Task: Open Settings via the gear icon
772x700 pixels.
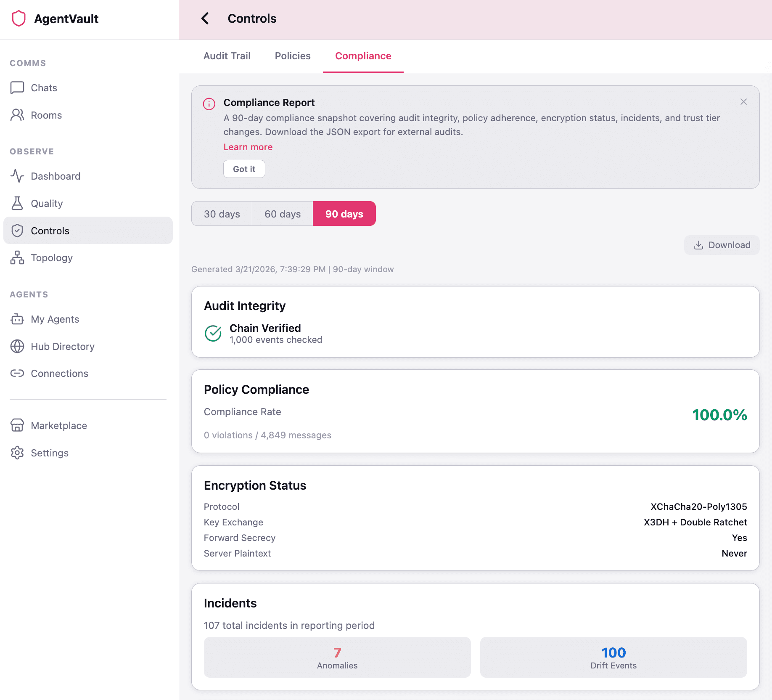Action: [x=17, y=453]
